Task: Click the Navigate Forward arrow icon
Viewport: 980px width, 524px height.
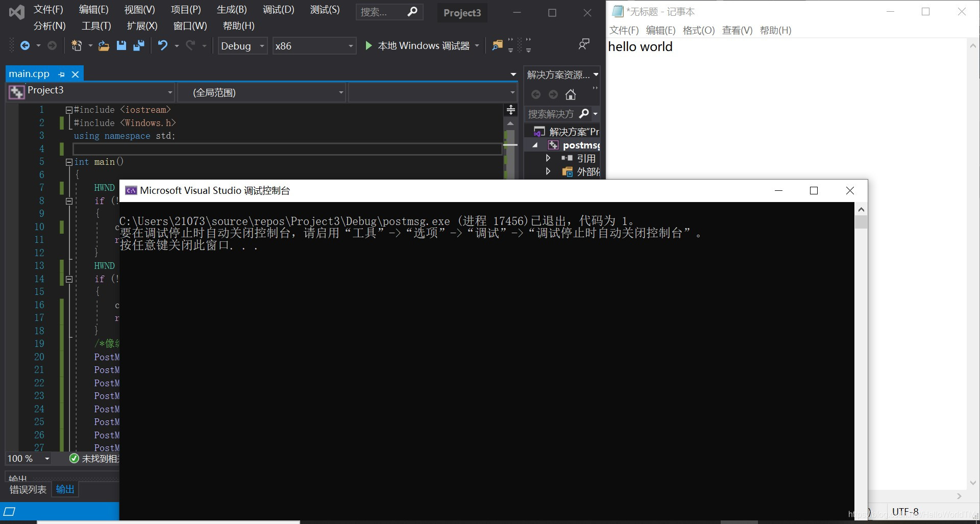Action: pyautogui.click(x=52, y=46)
